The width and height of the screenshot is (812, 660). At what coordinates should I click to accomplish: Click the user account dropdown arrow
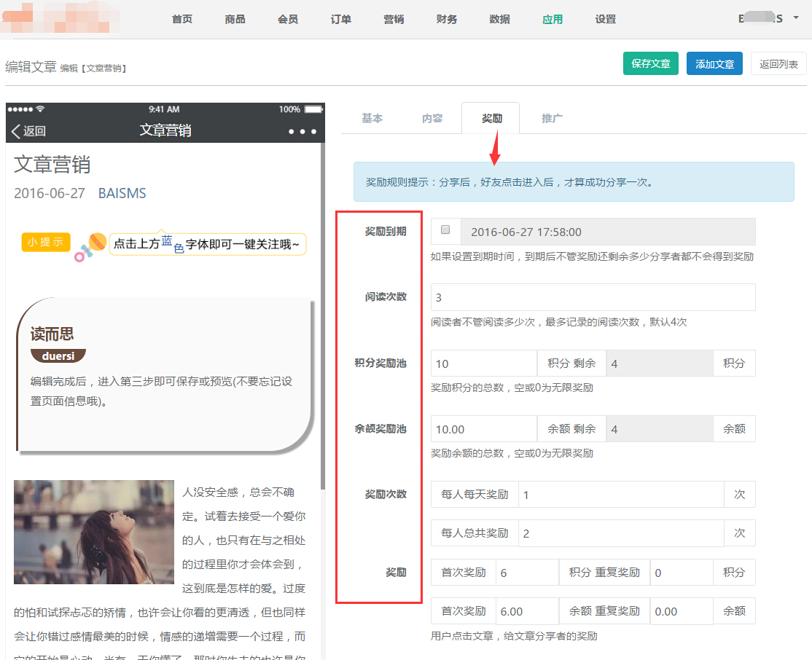point(795,18)
